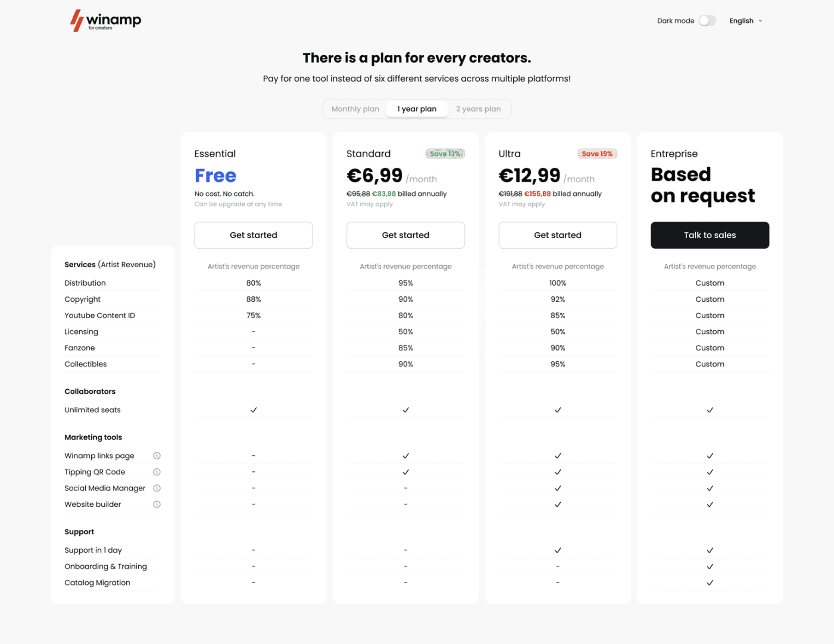Click the Save 19% badge on Ultra

(x=597, y=154)
